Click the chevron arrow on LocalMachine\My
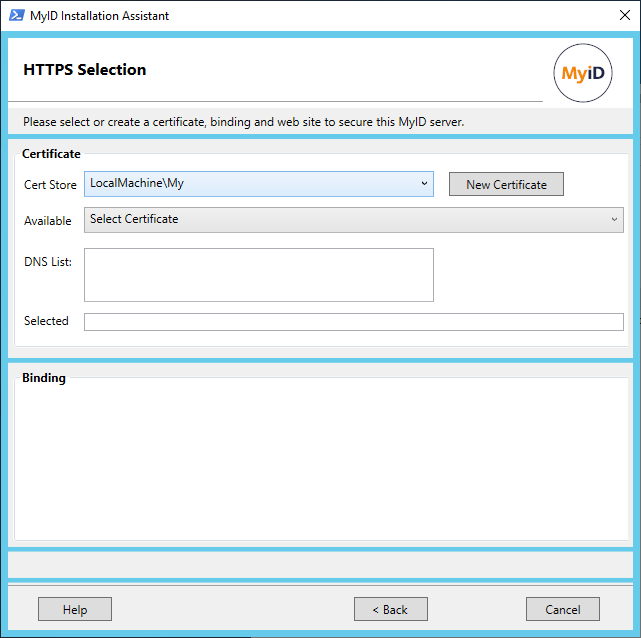Image resolution: width=641 pixels, height=638 pixels. tap(424, 184)
